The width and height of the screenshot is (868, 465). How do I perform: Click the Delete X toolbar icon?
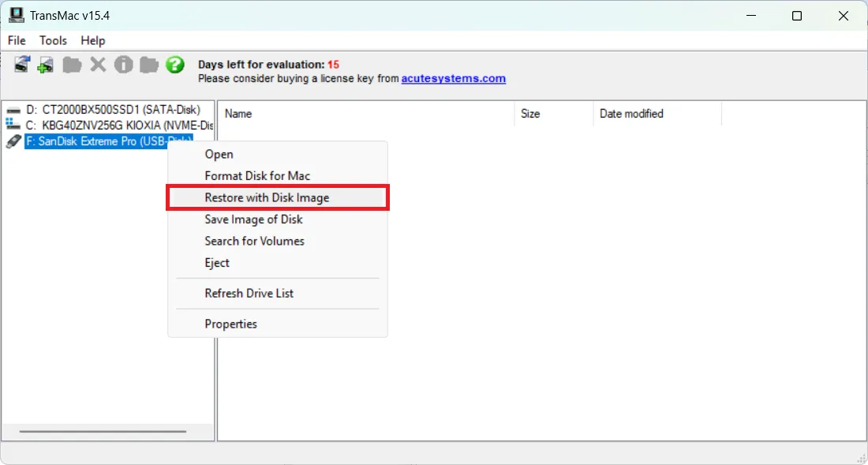(x=98, y=65)
